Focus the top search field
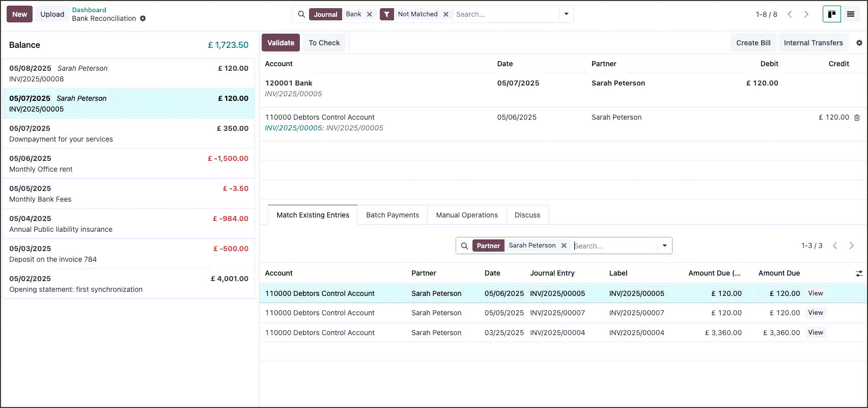Screen dimensions: 868x408 [x=506, y=14]
